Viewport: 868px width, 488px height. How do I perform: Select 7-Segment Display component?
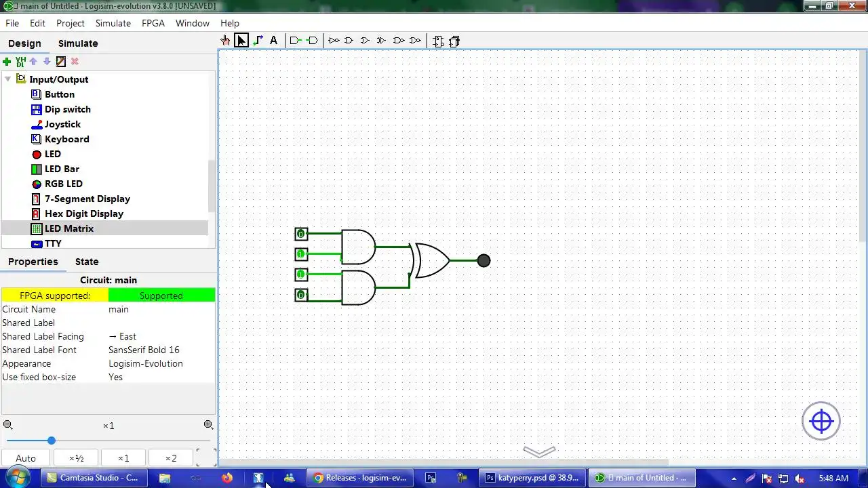pos(87,199)
